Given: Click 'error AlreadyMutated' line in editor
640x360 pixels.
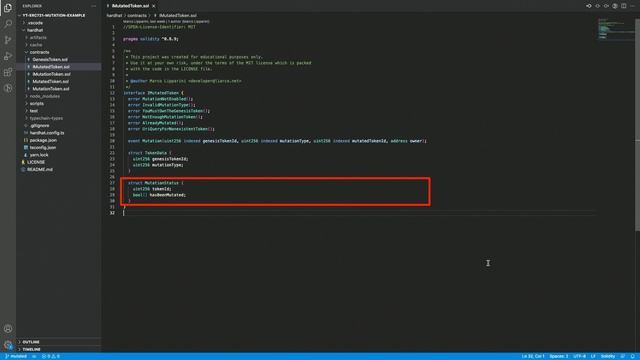Looking at the screenshot, I should (x=156, y=123).
